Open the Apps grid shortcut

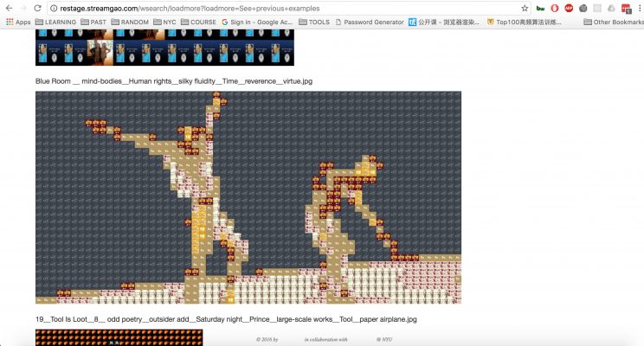pos(18,22)
